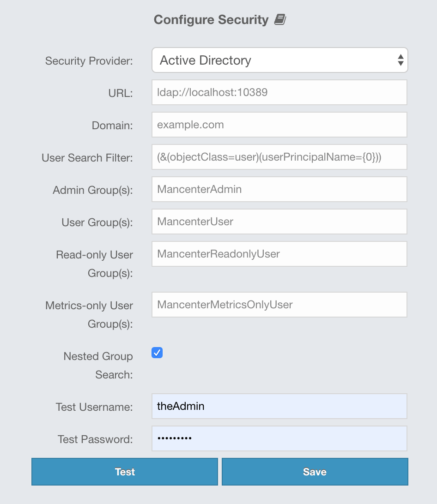The width and height of the screenshot is (437, 504).
Task: Uncheck the Nested Group Search checkbox
Action: [157, 353]
